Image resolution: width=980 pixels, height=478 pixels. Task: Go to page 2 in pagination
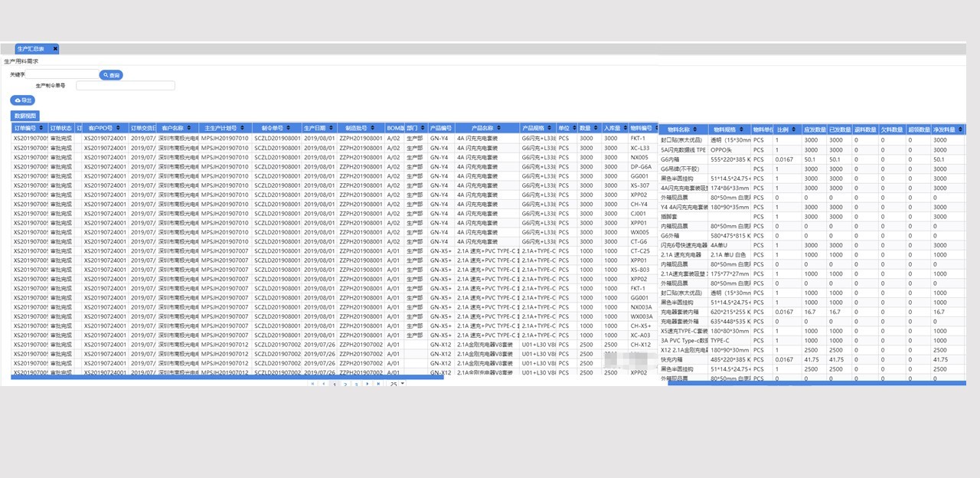pos(345,384)
